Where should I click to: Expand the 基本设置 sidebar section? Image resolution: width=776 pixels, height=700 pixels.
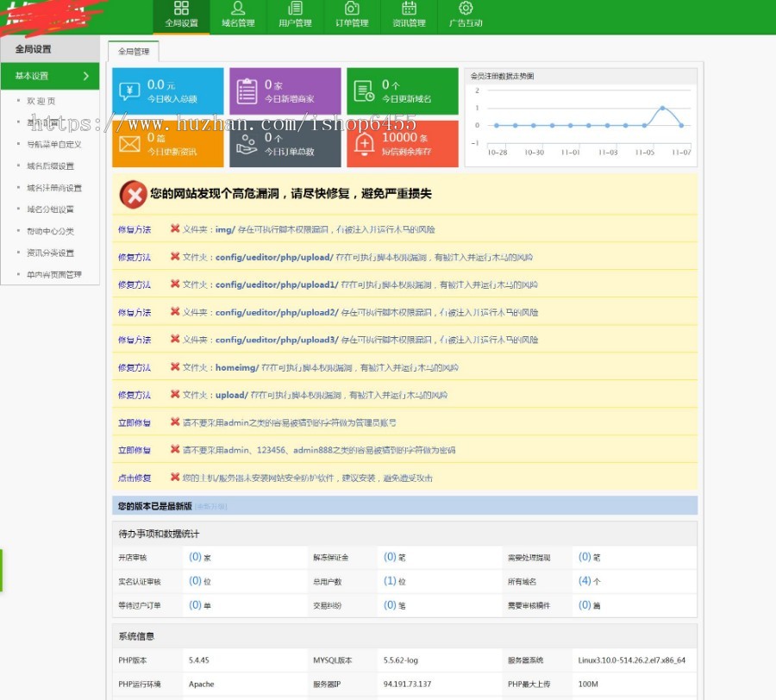click(50, 76)
